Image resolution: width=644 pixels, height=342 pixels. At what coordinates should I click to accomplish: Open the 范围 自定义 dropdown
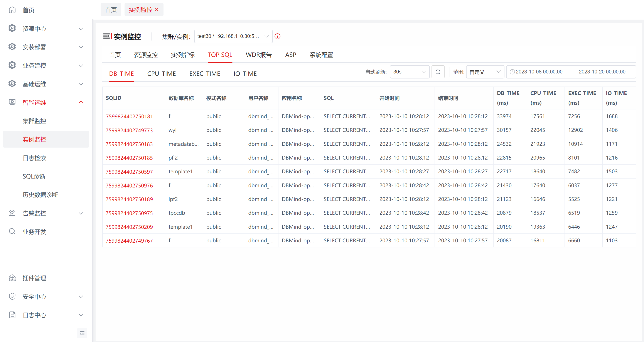[x=485, y=72]
